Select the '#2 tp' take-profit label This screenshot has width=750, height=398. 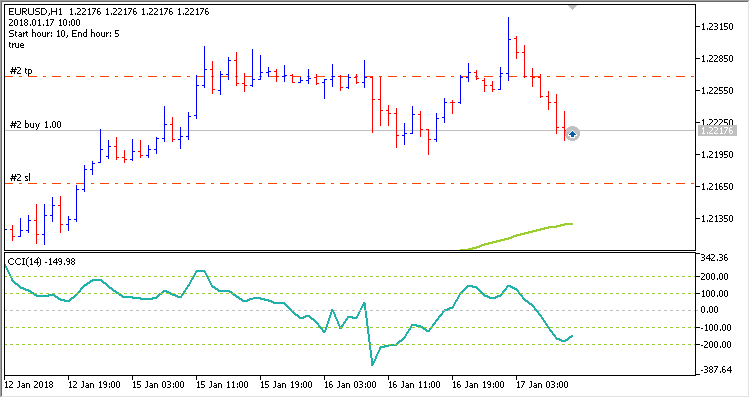click(x=22, y=71)
